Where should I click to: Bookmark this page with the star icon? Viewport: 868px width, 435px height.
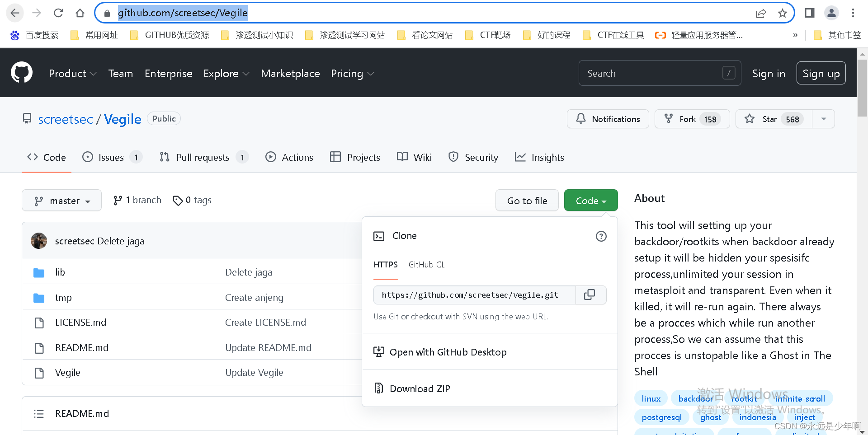pyautogui.click(x=783, y=13)
